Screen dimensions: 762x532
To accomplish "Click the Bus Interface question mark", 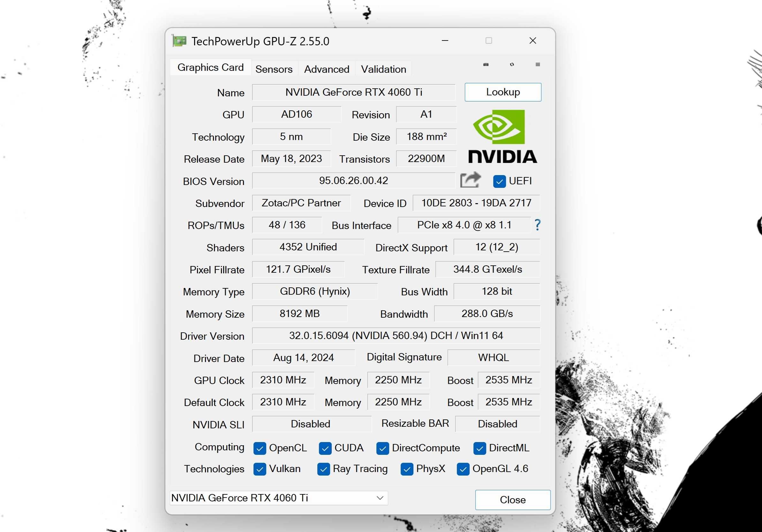I will pos(538,225).
